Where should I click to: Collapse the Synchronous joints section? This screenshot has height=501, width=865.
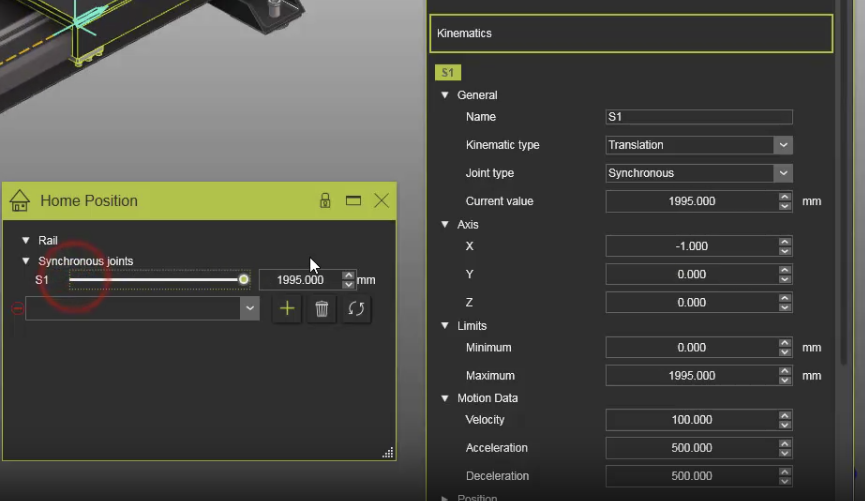[26, 261]
